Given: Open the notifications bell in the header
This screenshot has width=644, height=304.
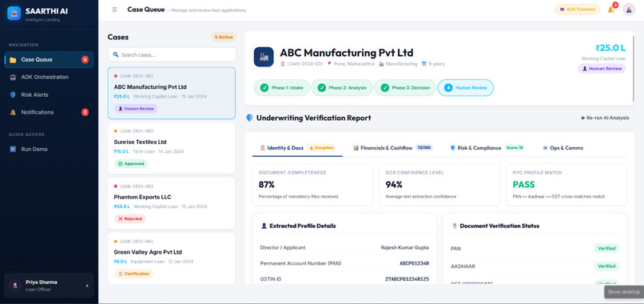Looking at the screenshot, I should coord(611,9).
